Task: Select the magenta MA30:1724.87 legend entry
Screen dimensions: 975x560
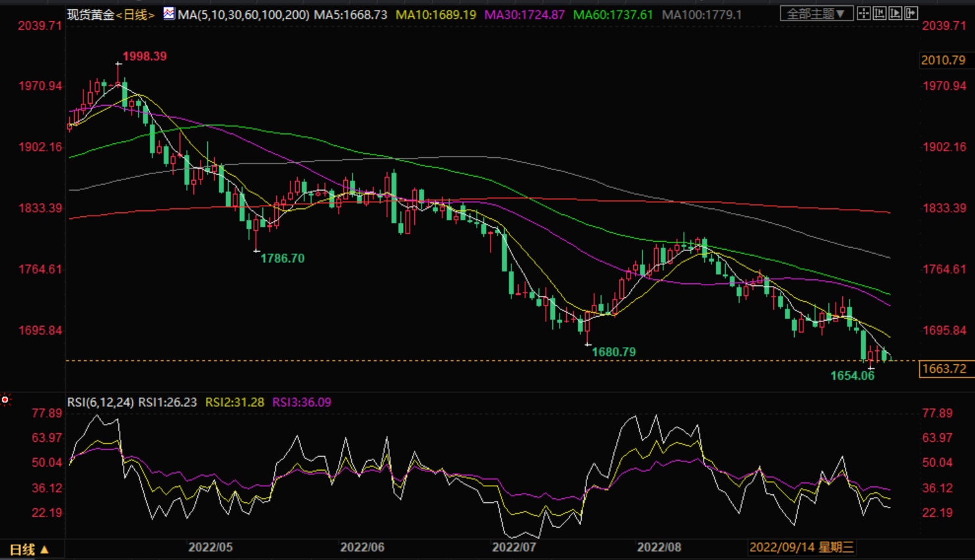Action: pos(524,14)
